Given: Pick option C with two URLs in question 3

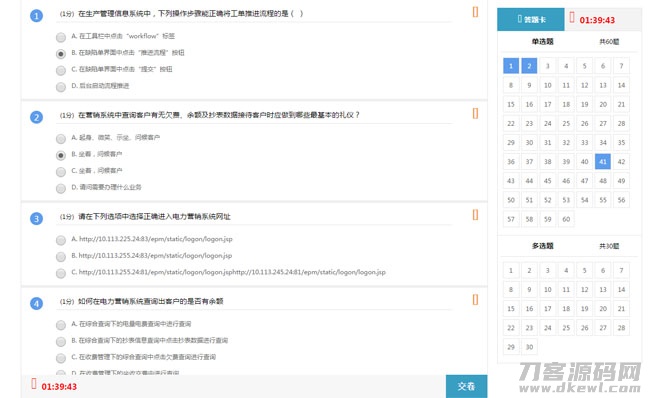Looking at the screenshot, I should coord(61,273).
